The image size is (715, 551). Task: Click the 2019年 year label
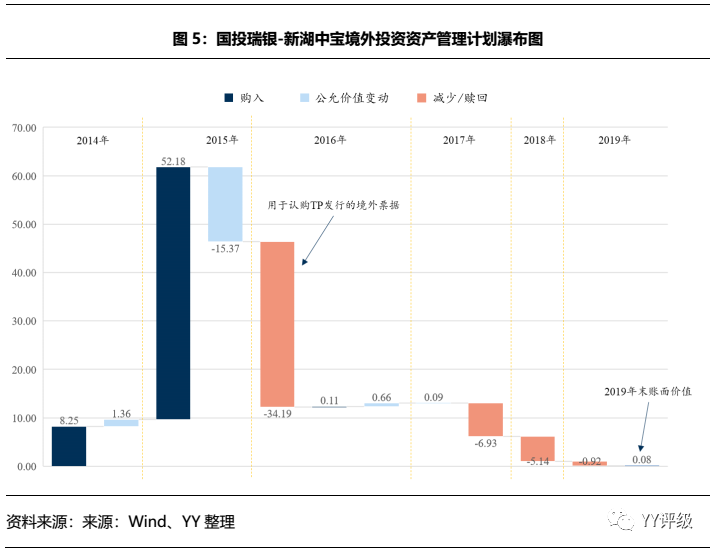click(614, 140)
